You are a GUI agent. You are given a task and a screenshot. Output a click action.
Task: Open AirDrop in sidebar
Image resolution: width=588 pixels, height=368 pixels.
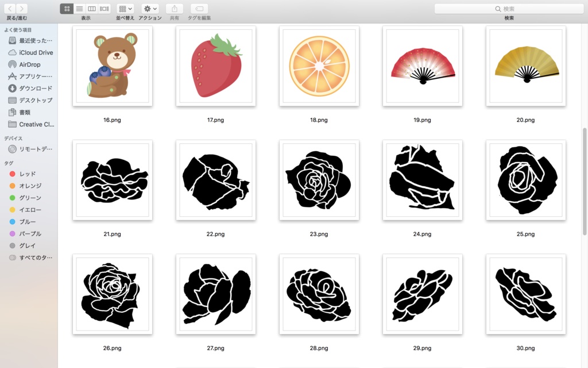[29, 64]
